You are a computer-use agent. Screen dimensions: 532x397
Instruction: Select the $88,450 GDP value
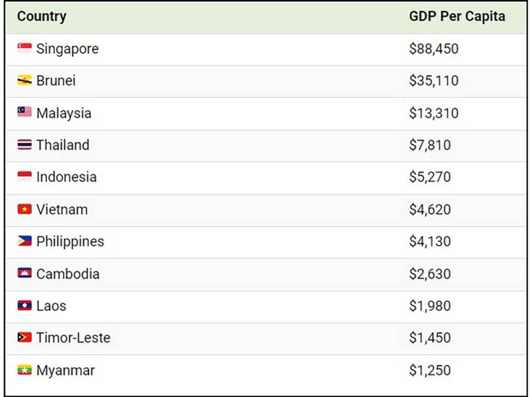pos(433,49)
